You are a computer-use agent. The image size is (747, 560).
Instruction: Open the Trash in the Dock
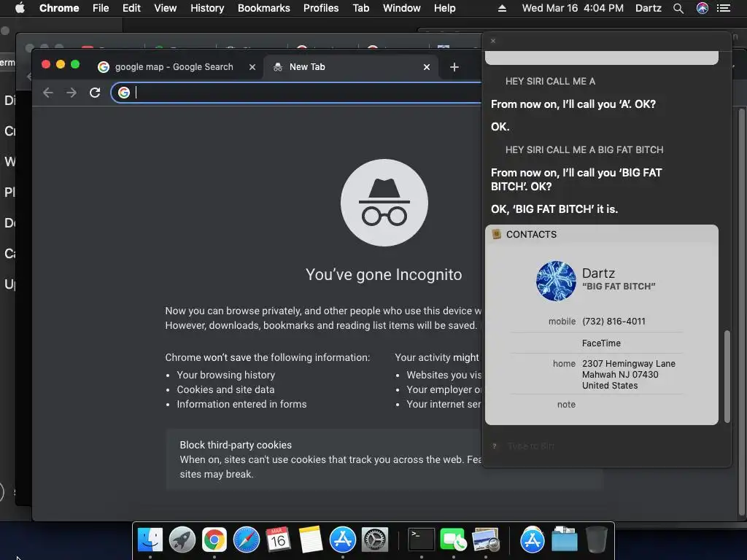point(596,540)
